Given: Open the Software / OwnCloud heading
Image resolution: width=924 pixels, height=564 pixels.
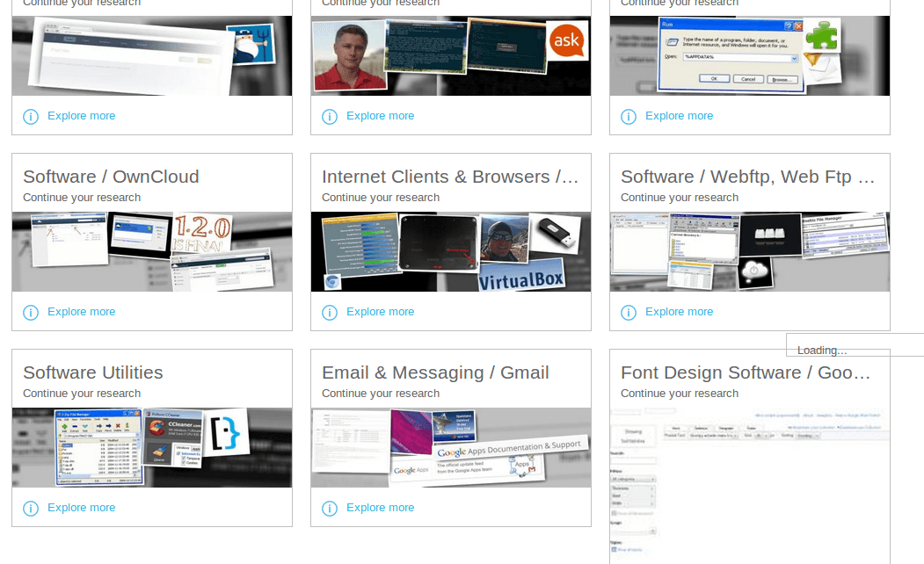Looking at the screenshot, I should pos(111,177).
